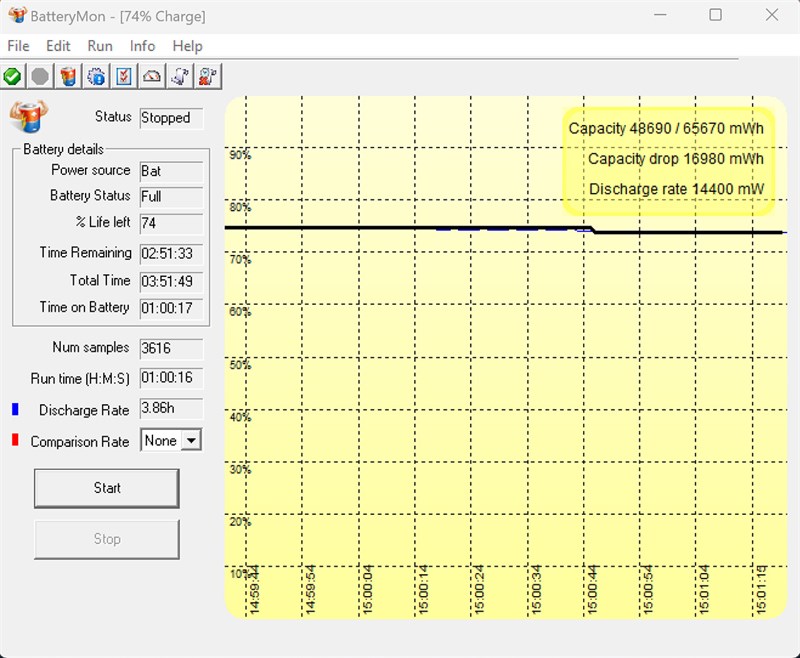Screen dimensions: 800x658
Task: Click the red Comparison Rate color marker
Action: click(15, 441)
